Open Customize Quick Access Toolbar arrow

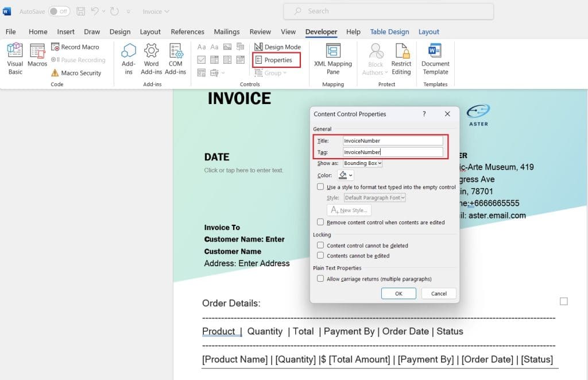pos(128,11)
